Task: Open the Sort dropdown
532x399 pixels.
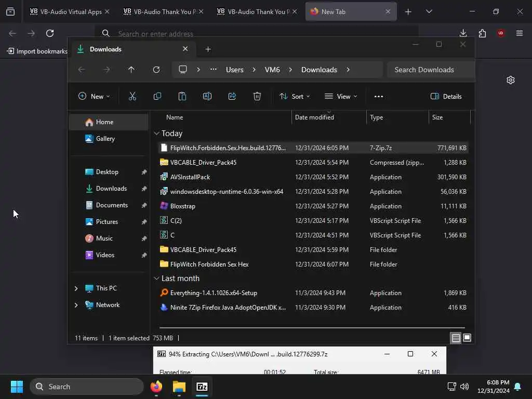Action: click(295, 96)
